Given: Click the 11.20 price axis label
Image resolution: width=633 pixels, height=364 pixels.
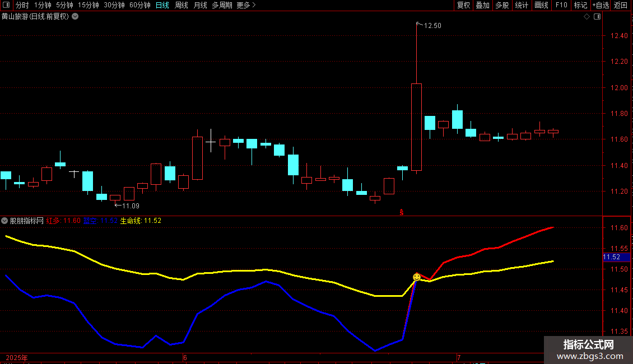Looking at the screenshot, I should click(x=619, y=192).
